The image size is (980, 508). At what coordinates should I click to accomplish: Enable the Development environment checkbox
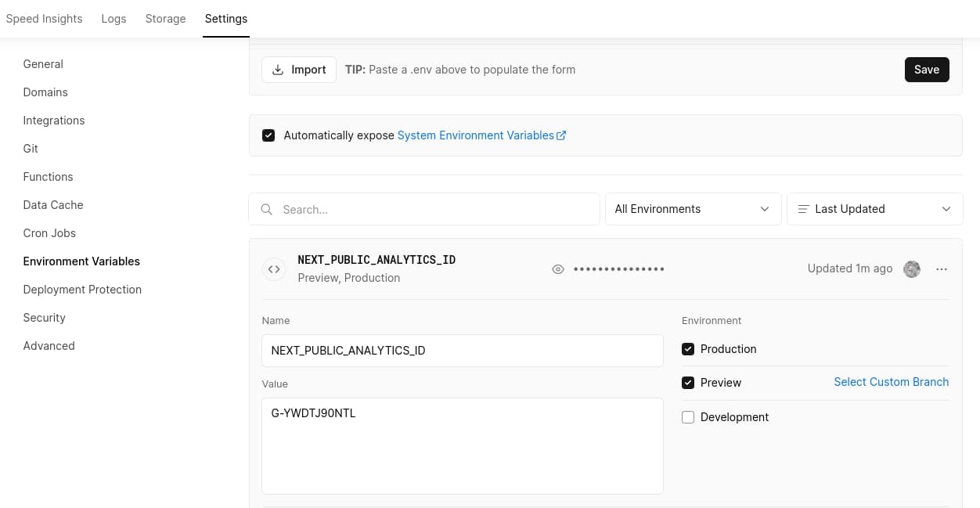click(688, 417)
